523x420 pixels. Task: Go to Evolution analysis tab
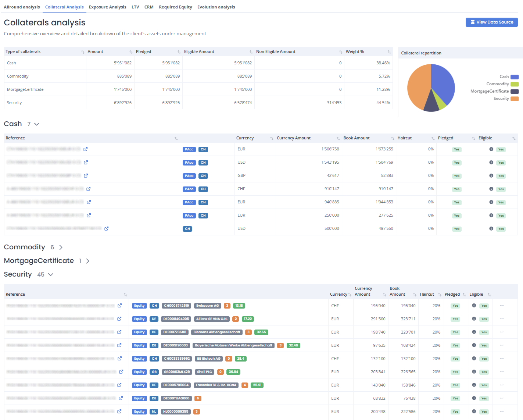click(x=216, y=7)
